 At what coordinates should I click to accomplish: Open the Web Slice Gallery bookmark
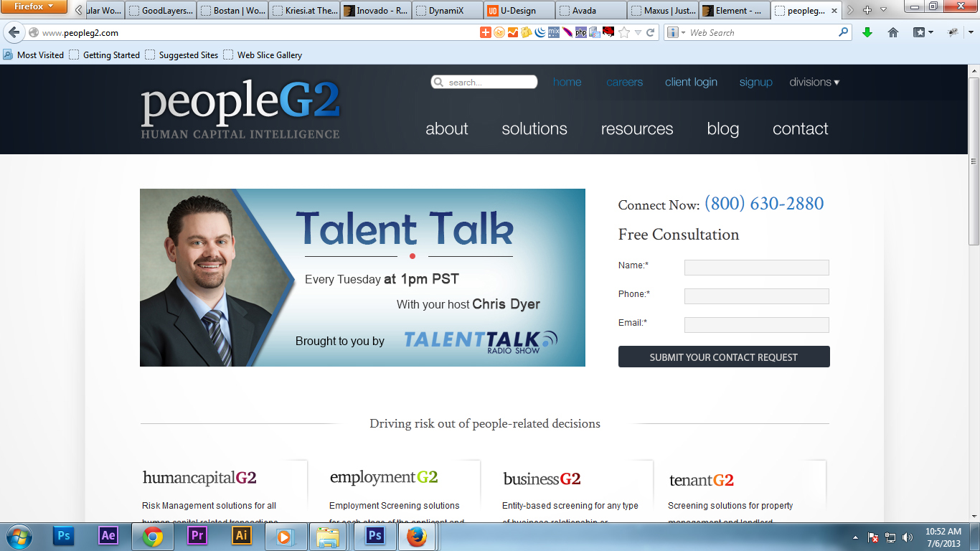coord(263,55)
